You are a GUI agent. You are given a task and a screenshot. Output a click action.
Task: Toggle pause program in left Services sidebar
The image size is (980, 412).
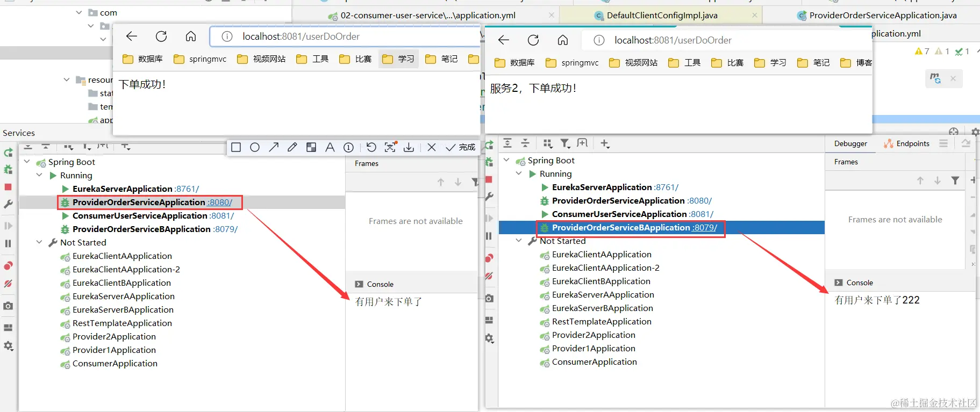click(x=8, y=243)
